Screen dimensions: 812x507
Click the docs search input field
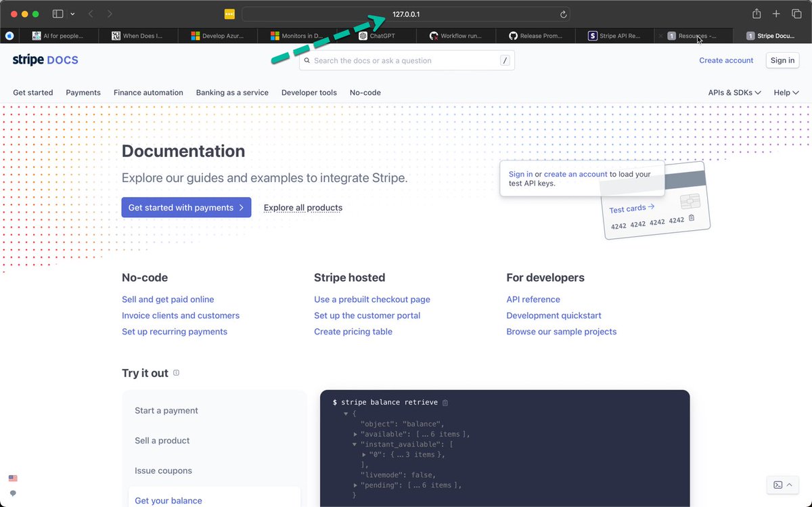(x=407, y=60)
